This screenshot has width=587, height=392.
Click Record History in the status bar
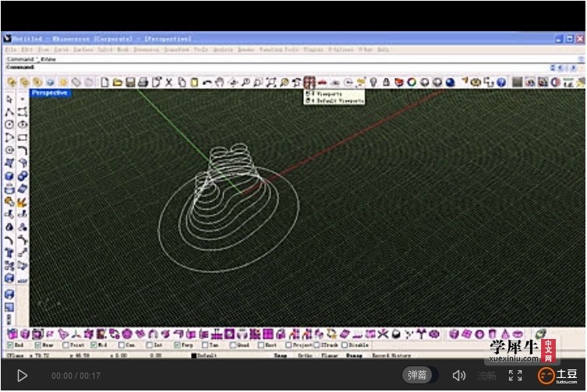tap(391, 355)
